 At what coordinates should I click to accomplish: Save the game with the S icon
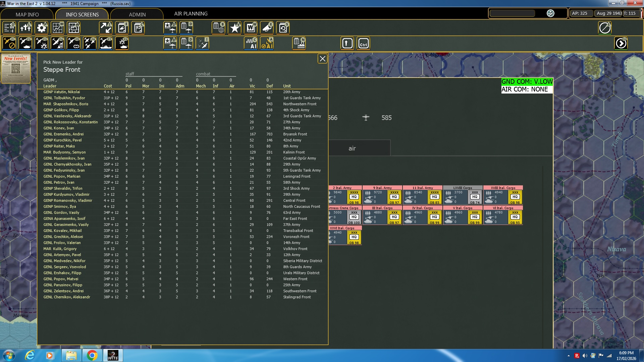283,28
